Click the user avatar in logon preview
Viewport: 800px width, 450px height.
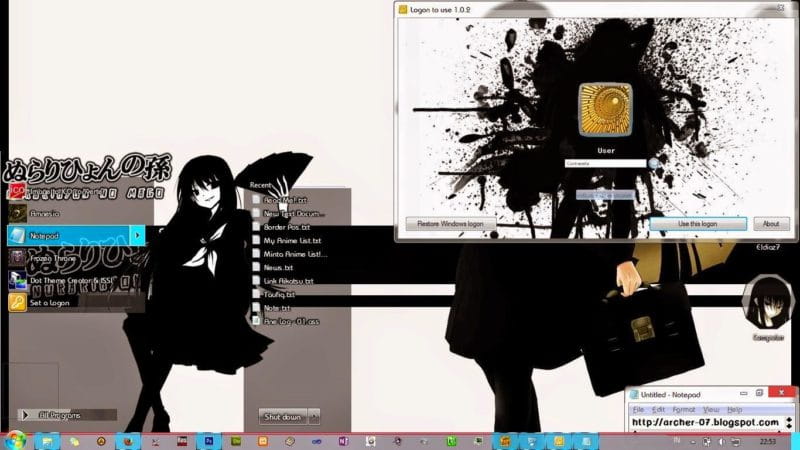[x=604, y=111]
